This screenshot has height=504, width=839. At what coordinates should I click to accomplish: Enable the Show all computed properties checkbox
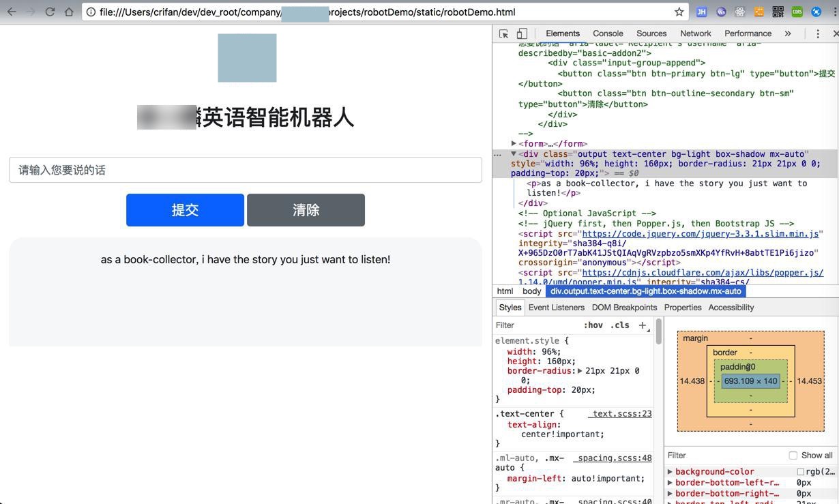click(793, 456)
